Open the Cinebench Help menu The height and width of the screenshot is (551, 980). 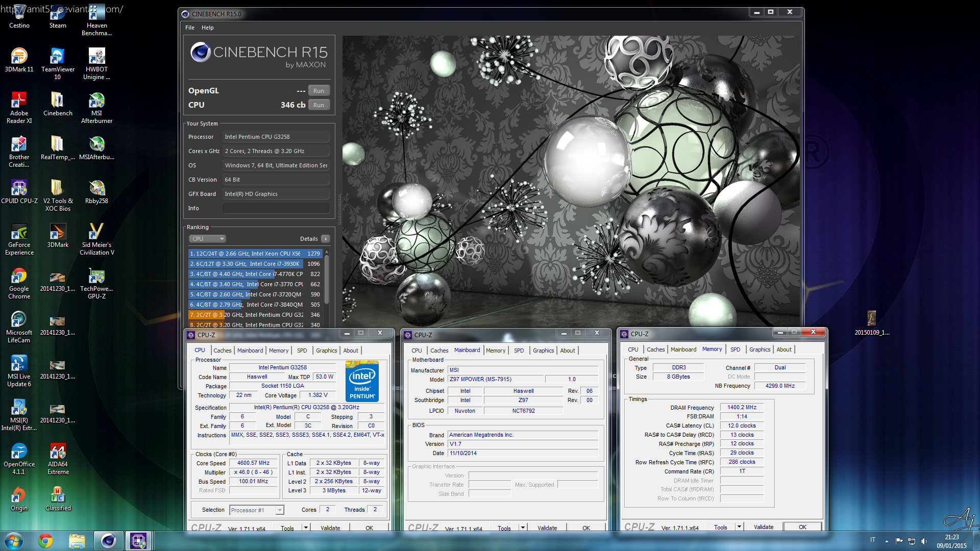point(207,28)
